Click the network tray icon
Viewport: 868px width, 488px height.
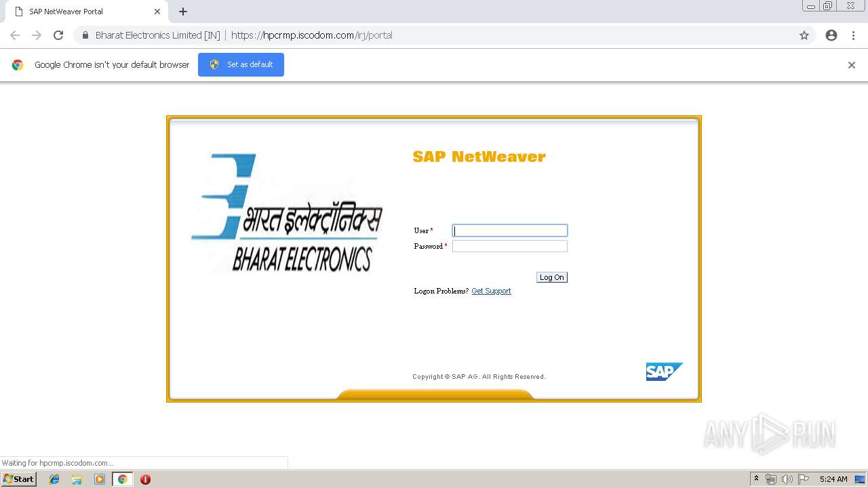point(771,479)
